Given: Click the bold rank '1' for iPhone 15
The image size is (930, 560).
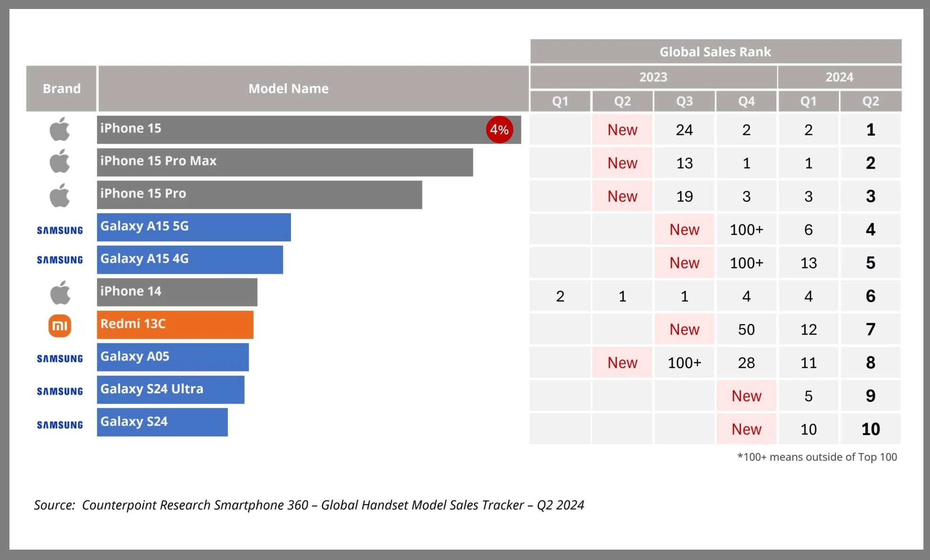Looking at the screenshot, I should (871, 129).
